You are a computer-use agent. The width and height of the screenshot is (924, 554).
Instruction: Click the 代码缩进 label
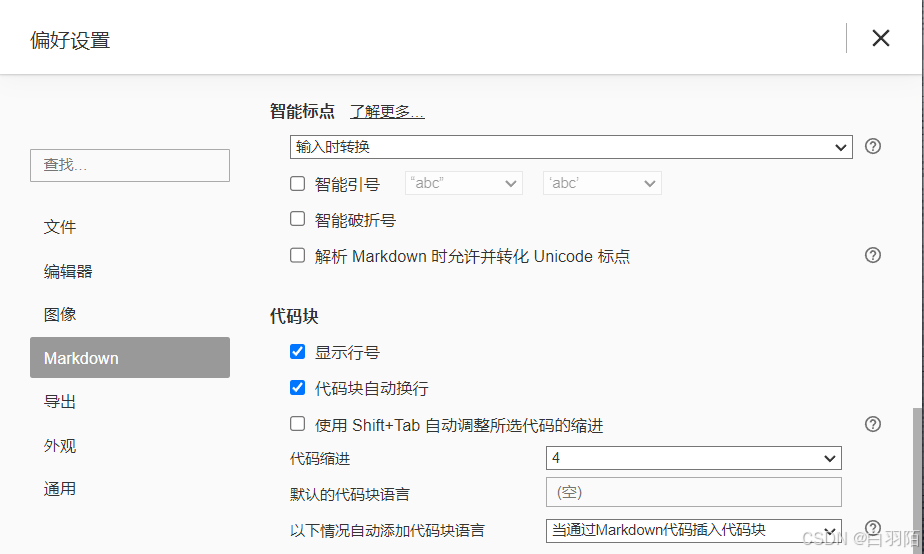[320, 459]
